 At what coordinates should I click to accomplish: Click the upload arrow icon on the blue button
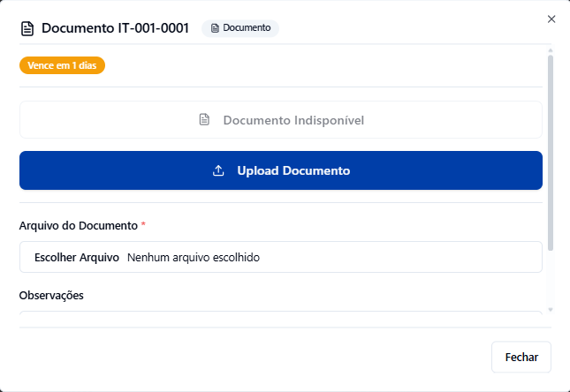(218, 170)
